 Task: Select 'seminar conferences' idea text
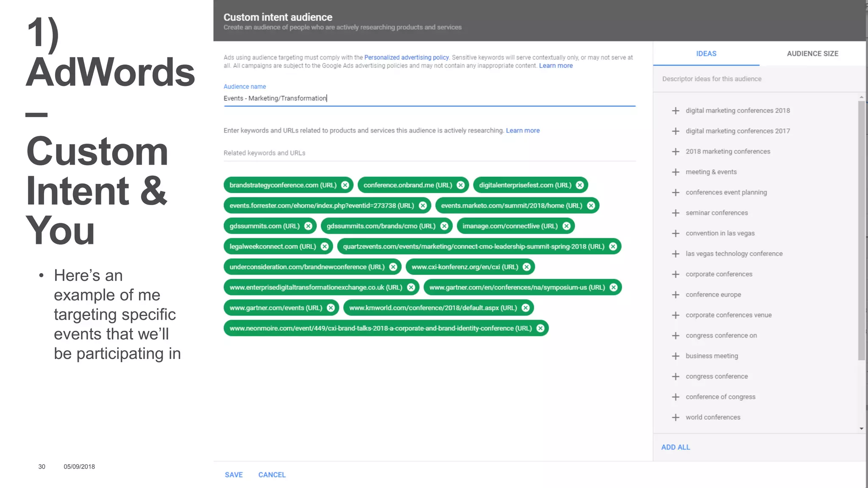pyautogui.click(x=717, y=213)
